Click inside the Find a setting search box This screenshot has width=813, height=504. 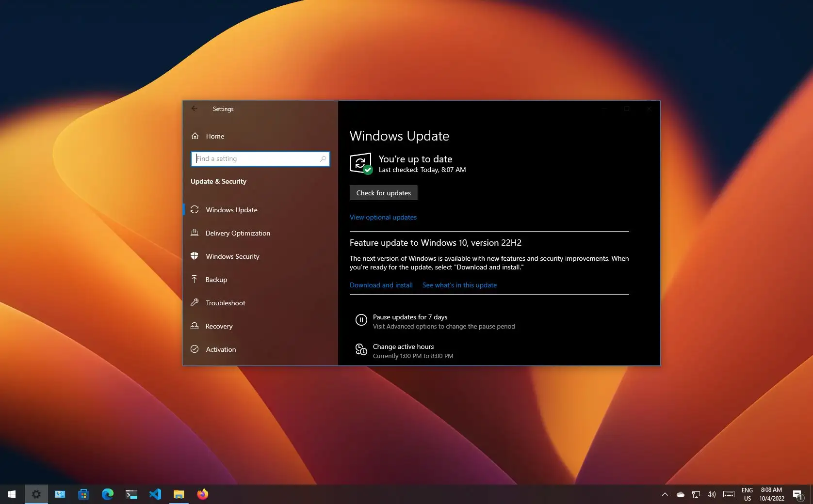(x=260, y=158)
